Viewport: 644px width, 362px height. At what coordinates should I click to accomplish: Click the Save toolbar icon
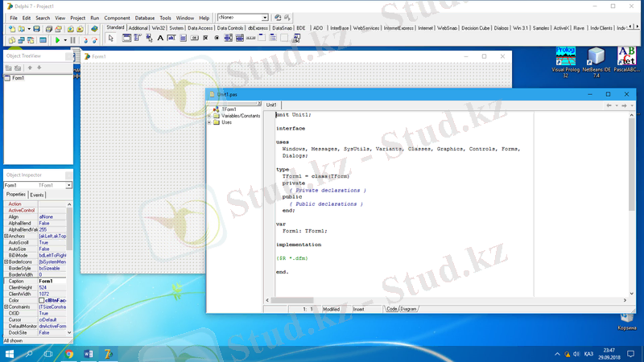(37, 28)
